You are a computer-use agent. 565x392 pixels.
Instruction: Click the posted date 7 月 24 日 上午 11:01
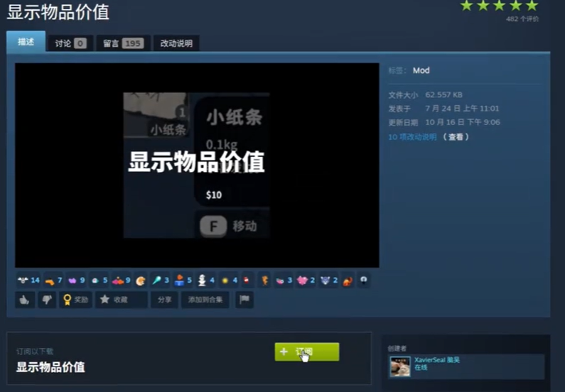click(461, 109)
